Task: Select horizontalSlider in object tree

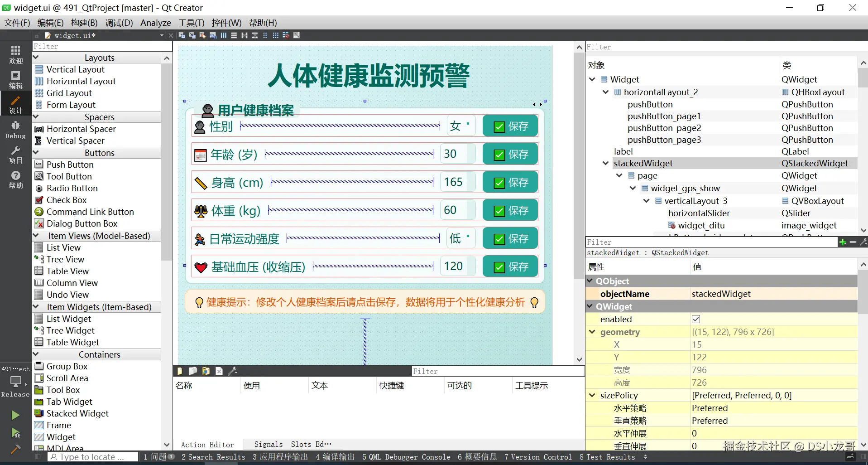Action: (699, 213)
